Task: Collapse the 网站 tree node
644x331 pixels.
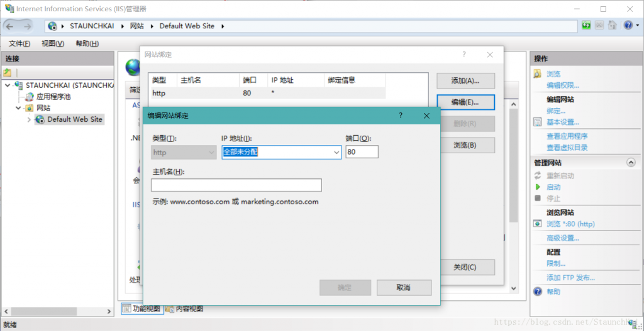Action: pos(18,108)
